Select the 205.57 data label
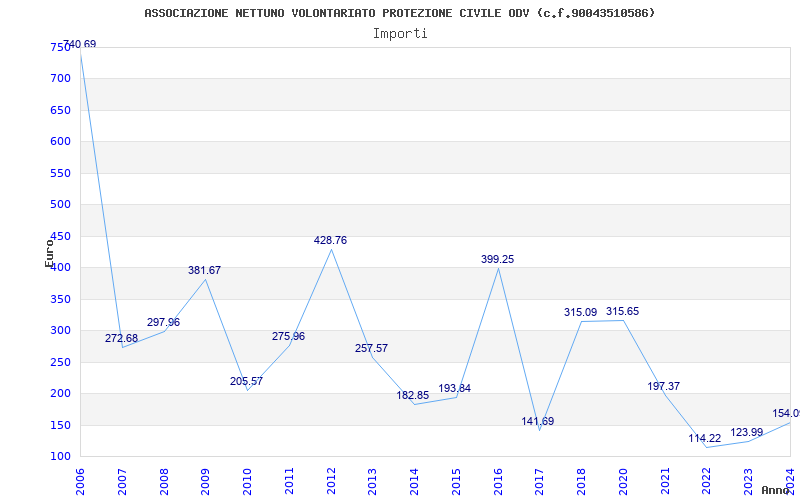The width and height of the screenshot is (800, 500). pyautogui.click(x=246, y=382)
